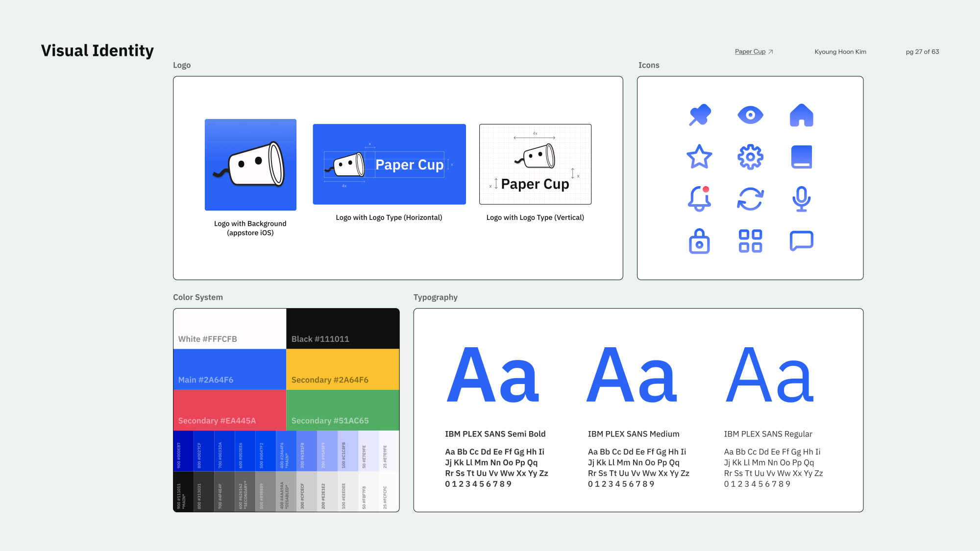Click the Logo with Logo Type (Vertical) caption
Image resolution: width=980 pixels, height=551 pixels.
point(535,217)
